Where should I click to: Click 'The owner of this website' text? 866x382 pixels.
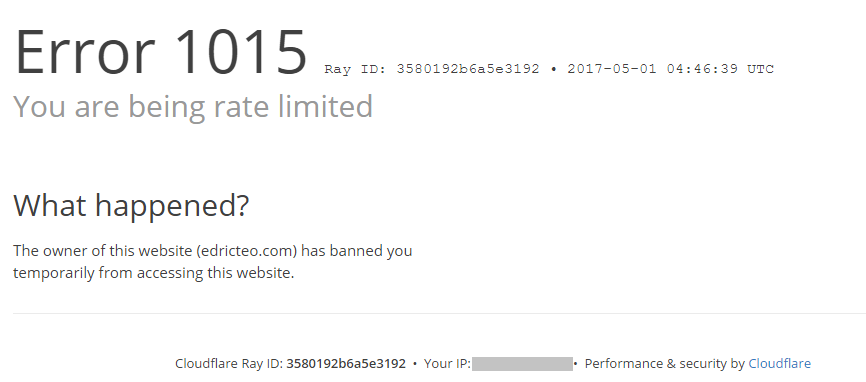click(103, 251)
